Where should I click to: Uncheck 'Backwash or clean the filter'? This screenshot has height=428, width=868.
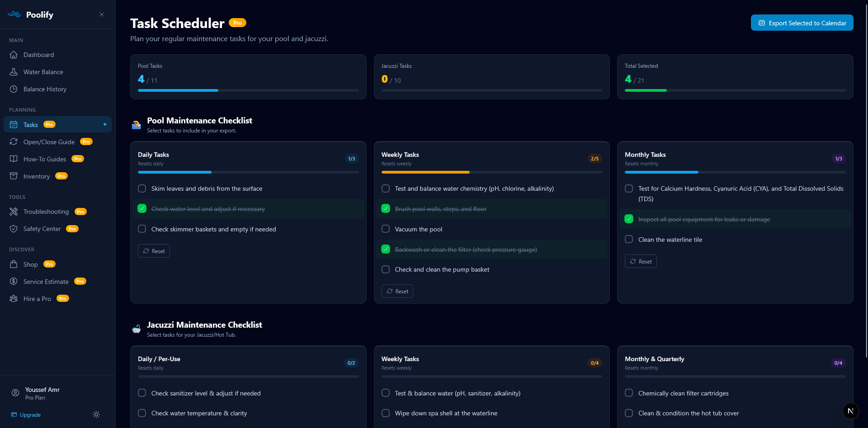(386, 249)
